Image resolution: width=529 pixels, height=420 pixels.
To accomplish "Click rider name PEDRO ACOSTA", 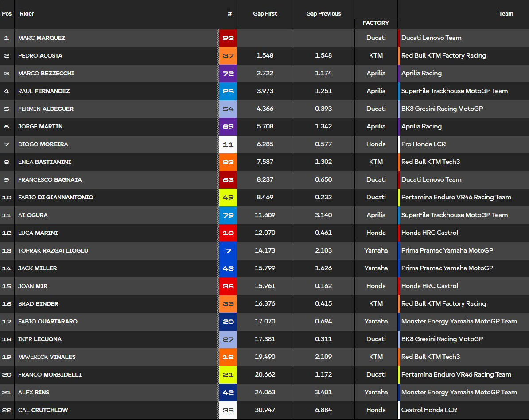I will (x=40, y=56).
